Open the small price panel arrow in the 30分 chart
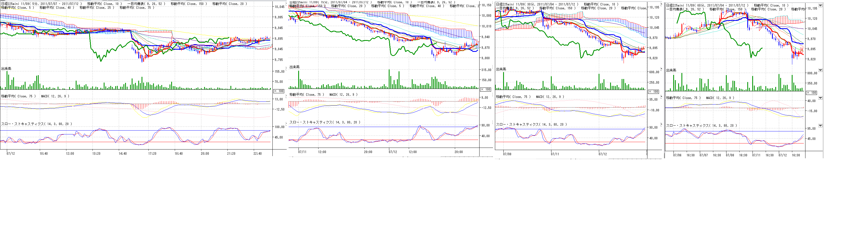Viewport: 868px width, 237px height. [x=661, y=4]
